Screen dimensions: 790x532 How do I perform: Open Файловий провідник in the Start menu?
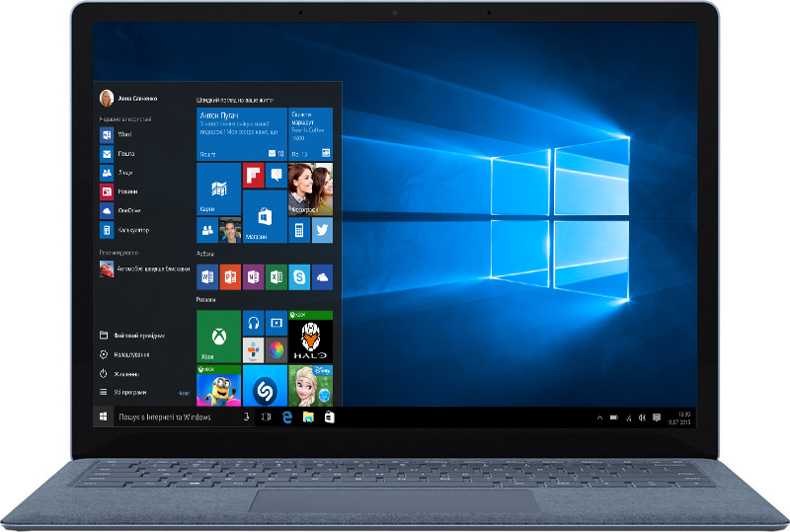(x=132, y=336)
